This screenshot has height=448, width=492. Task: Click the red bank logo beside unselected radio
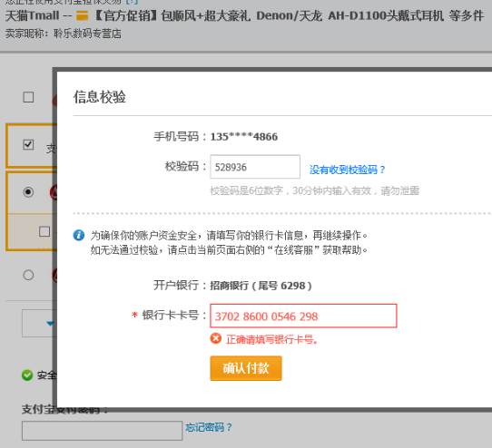pos(54,276)
